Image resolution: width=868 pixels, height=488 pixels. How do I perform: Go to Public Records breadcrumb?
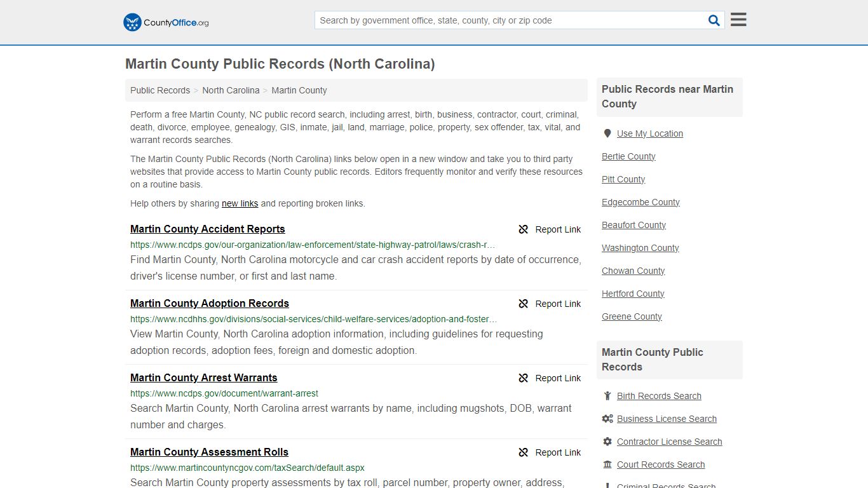(160, 90)
